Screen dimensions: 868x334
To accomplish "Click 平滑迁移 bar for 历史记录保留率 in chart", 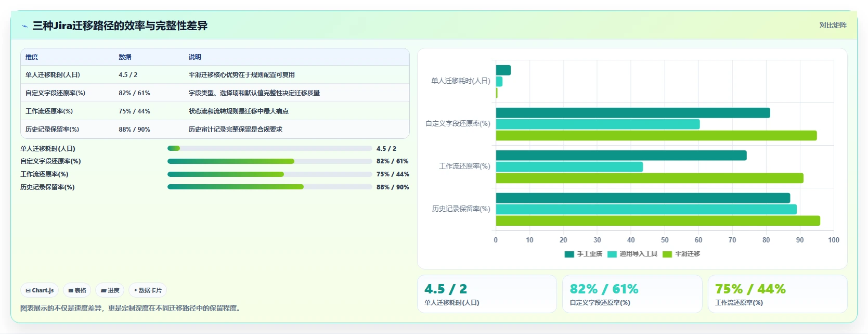I will pos(658,221).
